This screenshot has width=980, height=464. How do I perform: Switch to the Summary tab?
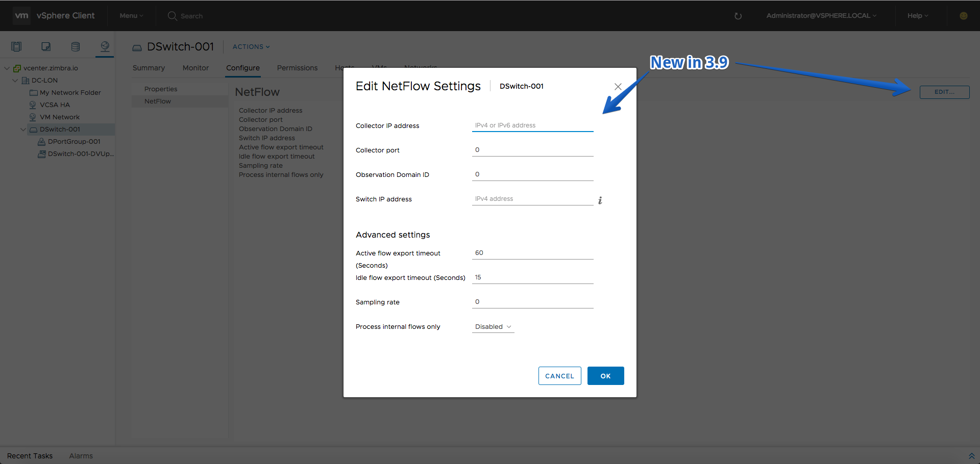click(x=149, y=68)
